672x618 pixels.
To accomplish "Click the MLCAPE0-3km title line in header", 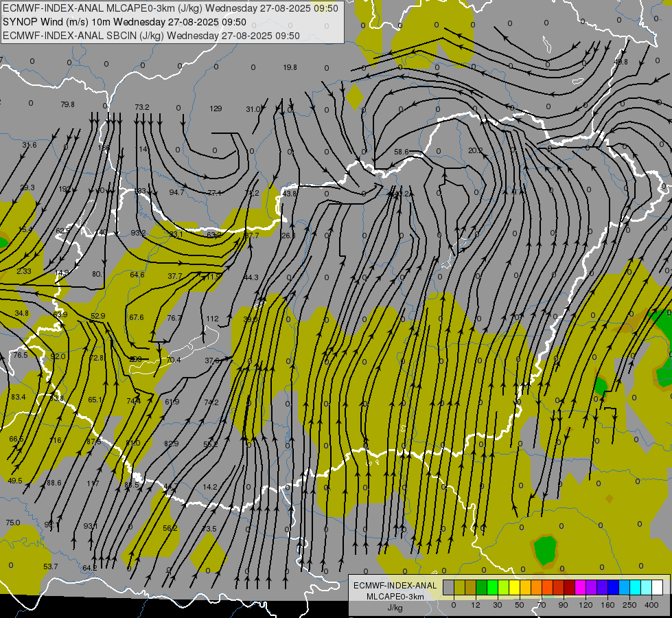I will 170,8.
